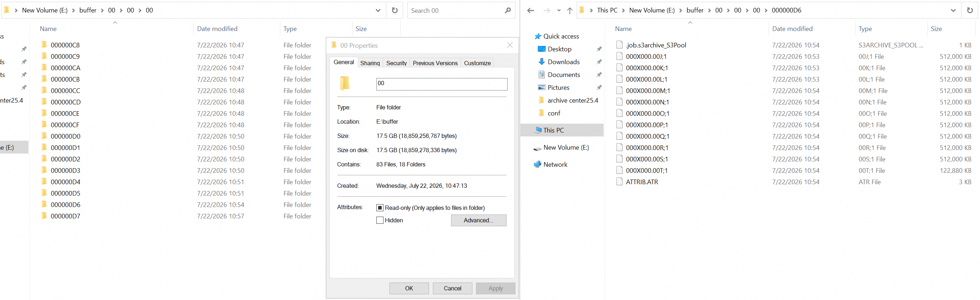Open the left window's address history dropdown
This screenshot has width=980, height=300.
click(x=378, y=10)
